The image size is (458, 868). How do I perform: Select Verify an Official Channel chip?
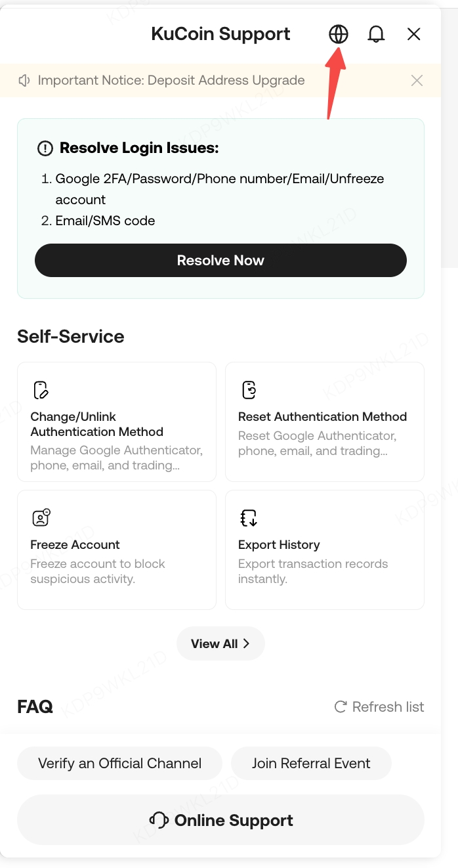[x=119, y=763]
